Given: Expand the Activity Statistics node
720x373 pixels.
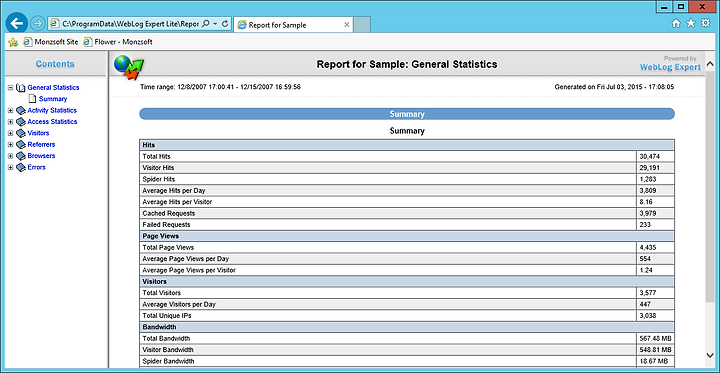Looking at the screenshot, I should 10,111.
